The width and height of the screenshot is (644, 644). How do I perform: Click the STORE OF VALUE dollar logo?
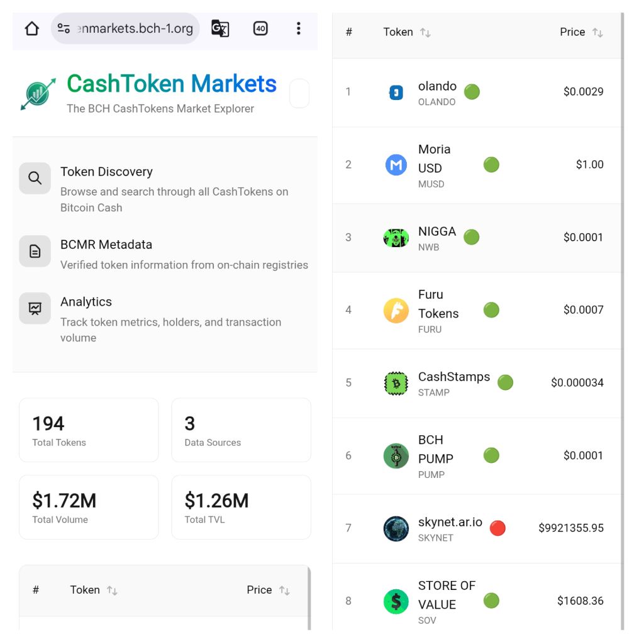tap(396, 602)
